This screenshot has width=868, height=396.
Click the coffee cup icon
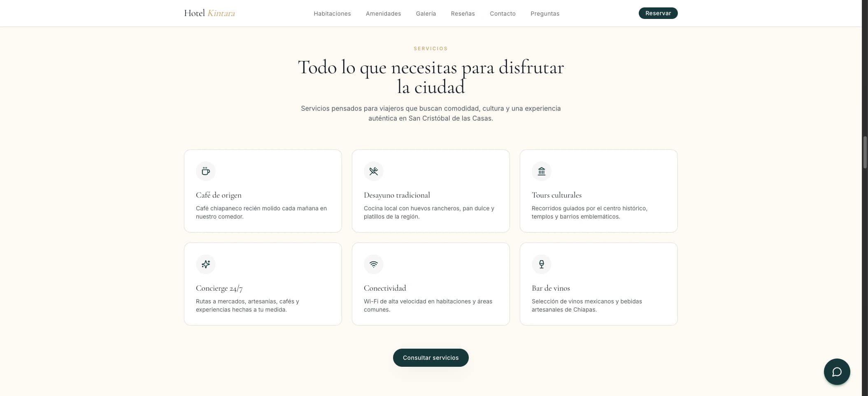coord(206,171)
